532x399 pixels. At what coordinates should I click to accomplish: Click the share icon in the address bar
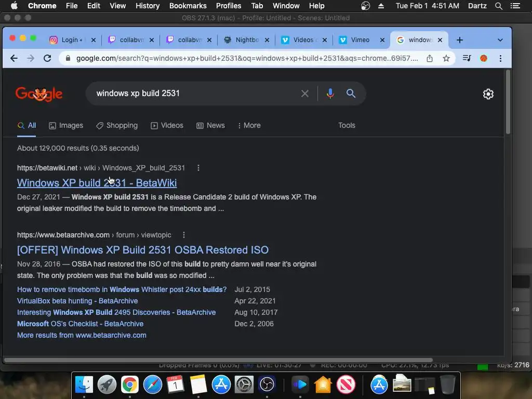click(x=430, y=58)
